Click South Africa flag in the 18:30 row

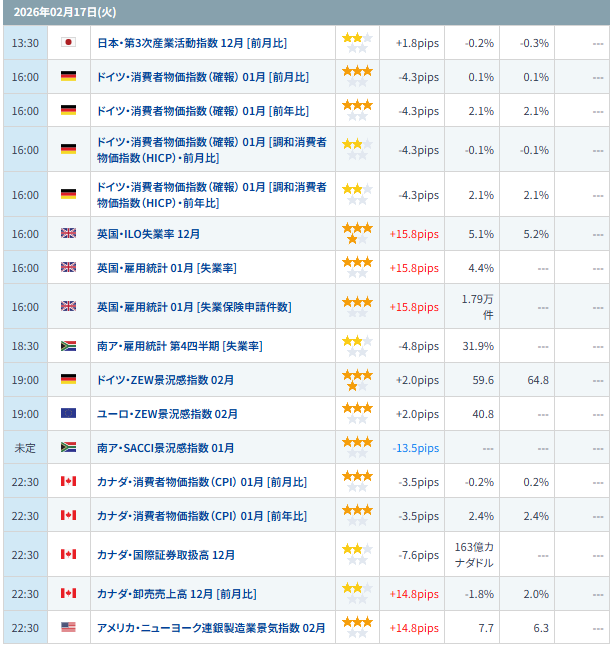68,346
